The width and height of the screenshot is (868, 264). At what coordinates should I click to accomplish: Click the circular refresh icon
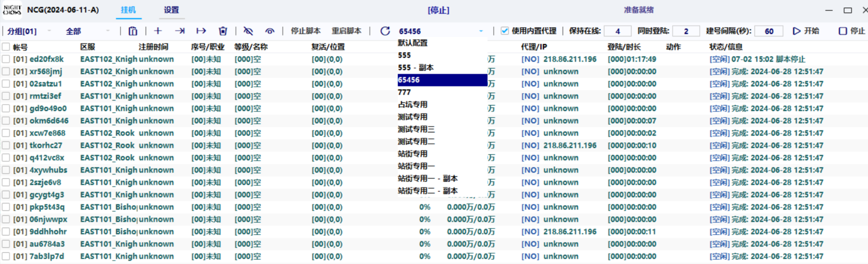(385, 31)
